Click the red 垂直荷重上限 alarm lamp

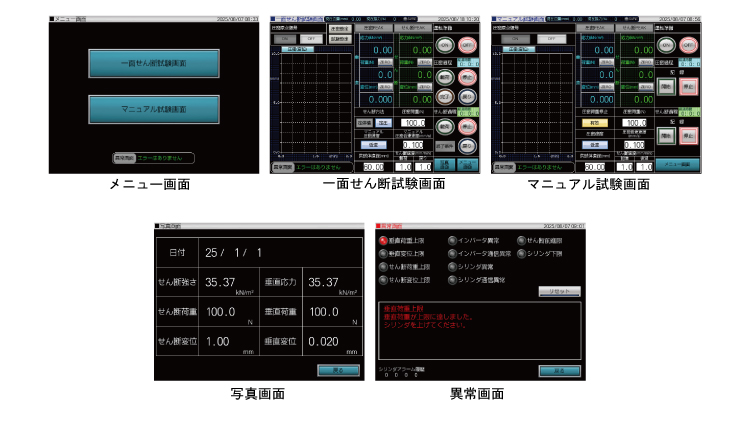(x=385, y=241)
